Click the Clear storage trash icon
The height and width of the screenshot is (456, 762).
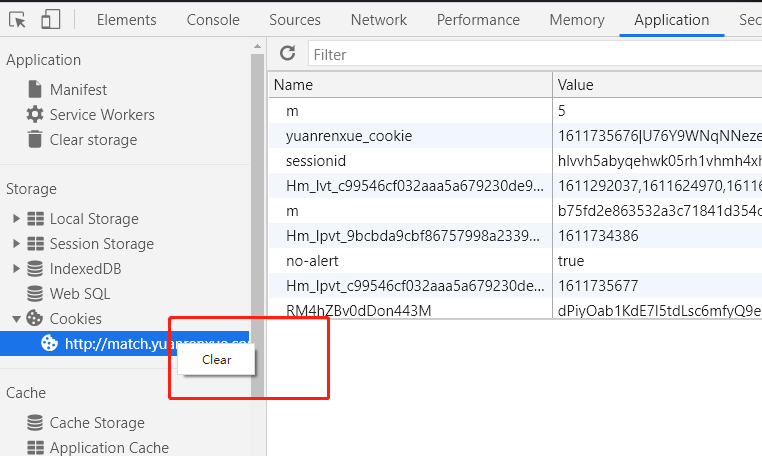click(35, 139)
